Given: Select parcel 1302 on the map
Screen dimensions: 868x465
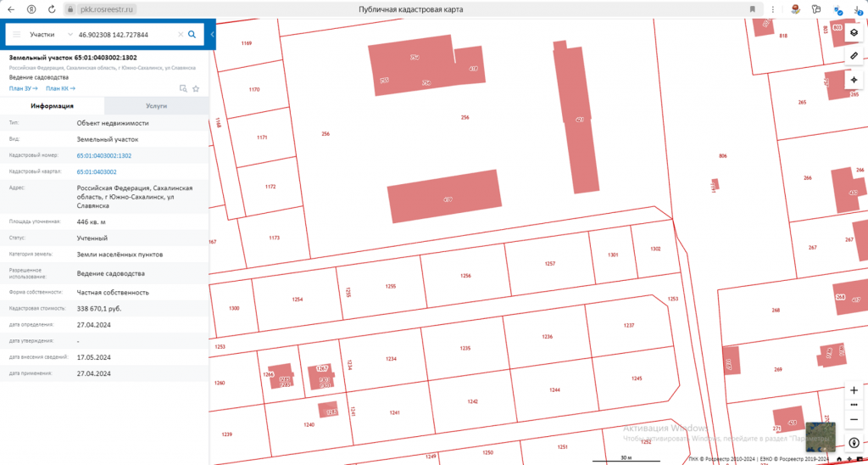Looking at the screenshot, I should [x=655, y=249].
